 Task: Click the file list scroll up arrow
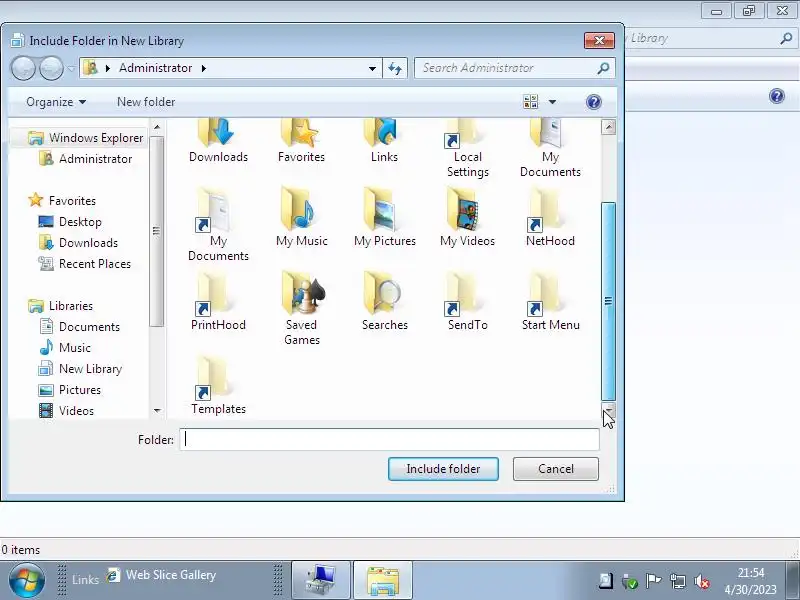(x=608, y=127)
